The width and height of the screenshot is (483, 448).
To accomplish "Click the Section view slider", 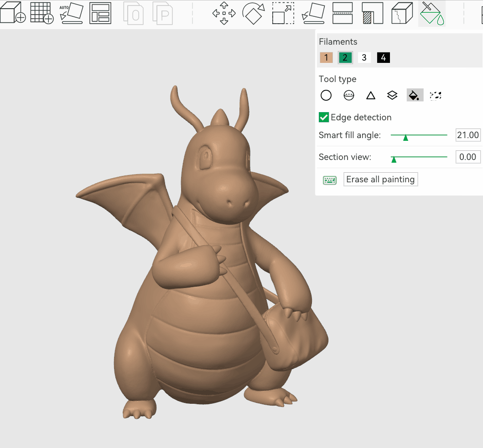I will (419, 157).
